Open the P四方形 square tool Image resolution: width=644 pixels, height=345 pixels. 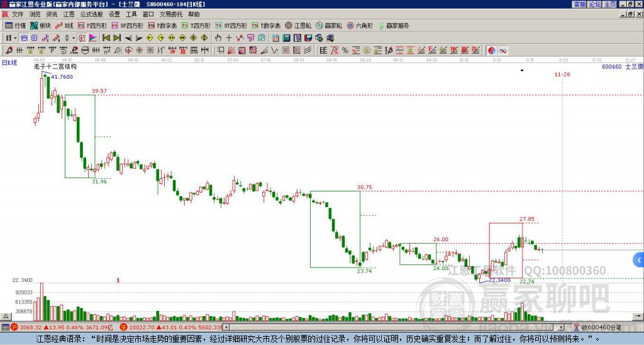92,25
